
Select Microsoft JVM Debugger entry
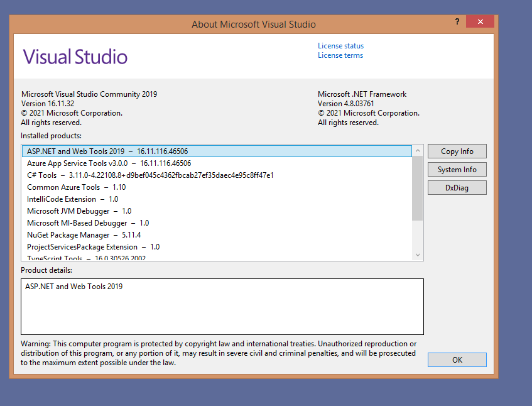tap(217, 211)
